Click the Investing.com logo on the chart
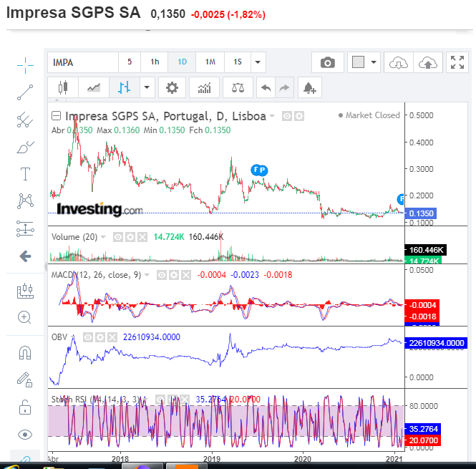This screenshot has height=469, width=476. [99, 209]
